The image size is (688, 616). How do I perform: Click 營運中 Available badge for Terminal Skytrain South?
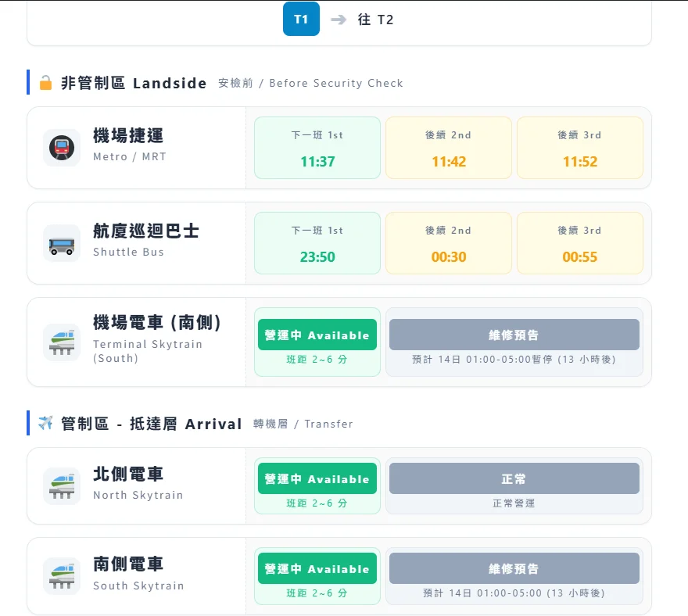pos(317,335)
